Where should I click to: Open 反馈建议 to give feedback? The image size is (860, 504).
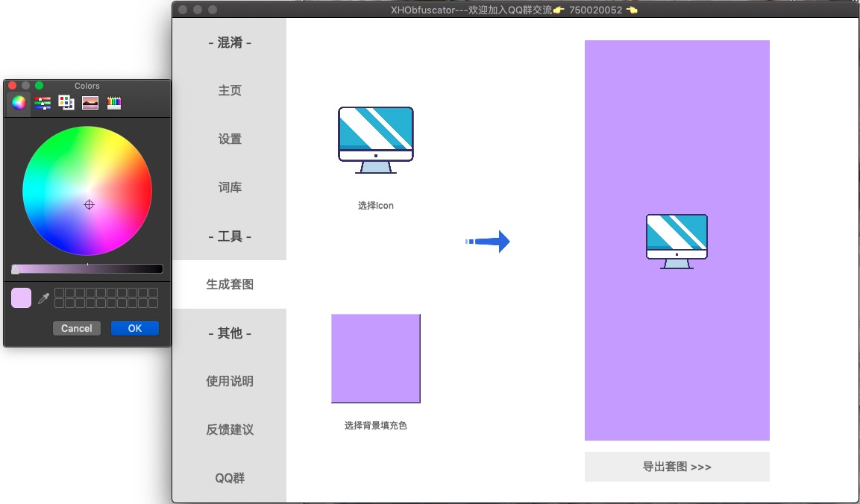tap(229, 429)
